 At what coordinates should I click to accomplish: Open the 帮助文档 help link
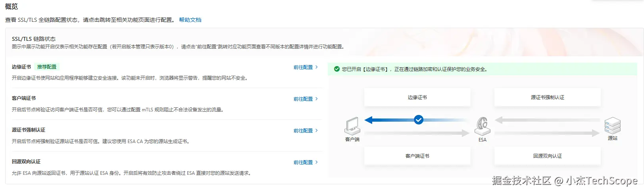pyautogui.click(x=190, y=20)
